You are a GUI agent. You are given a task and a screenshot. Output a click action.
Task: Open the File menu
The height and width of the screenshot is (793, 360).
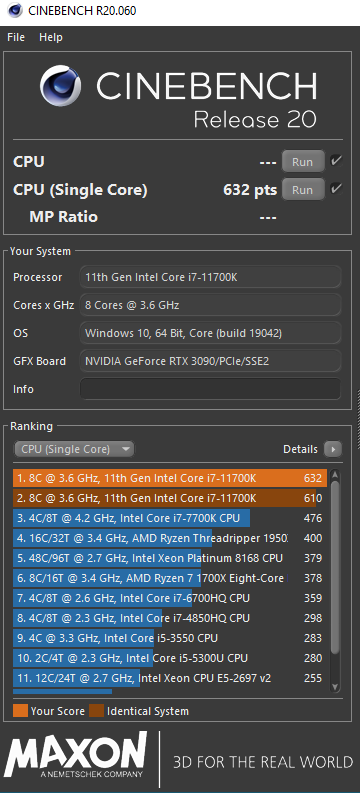pos(16,37)
